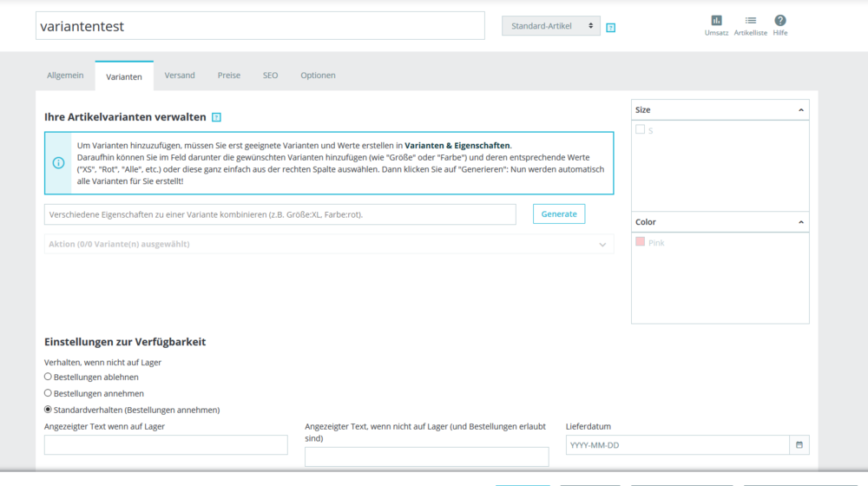Viewport: 868px width, 486px height.
Task: Select Bestellungen ablehnen radio button
Action: [48, 377]
